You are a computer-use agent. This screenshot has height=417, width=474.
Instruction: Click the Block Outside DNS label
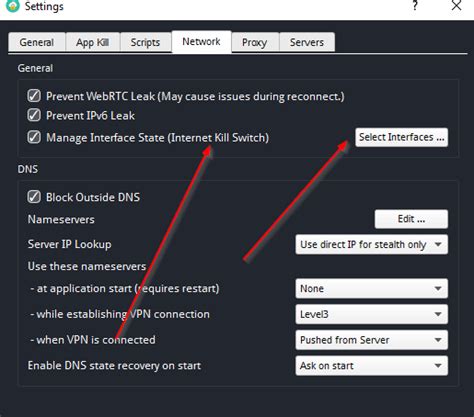click(x=93, y=197)
